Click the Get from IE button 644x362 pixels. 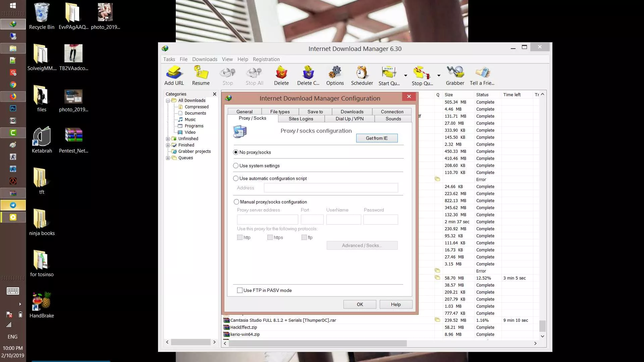[x=377, y=138]
